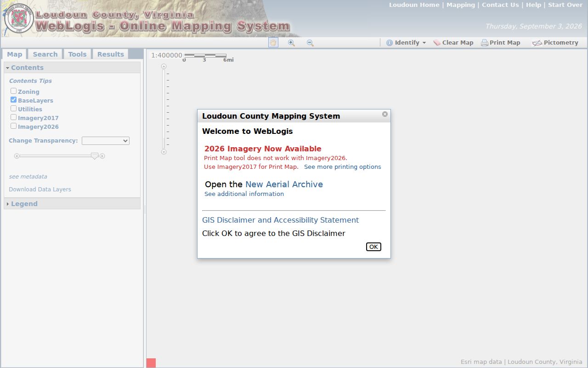Uncheck the BaseLayers layer
588x368 pixels.
[14, 100]
